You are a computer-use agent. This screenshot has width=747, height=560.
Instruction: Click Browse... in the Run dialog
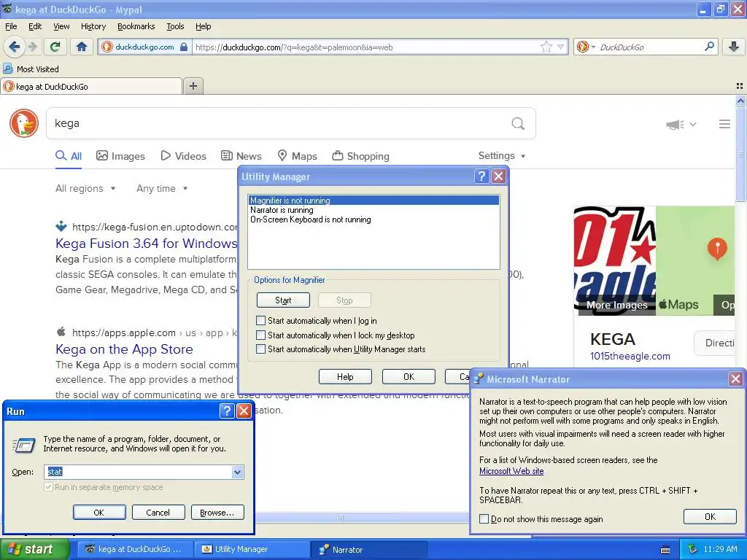(x=217, y=513)
